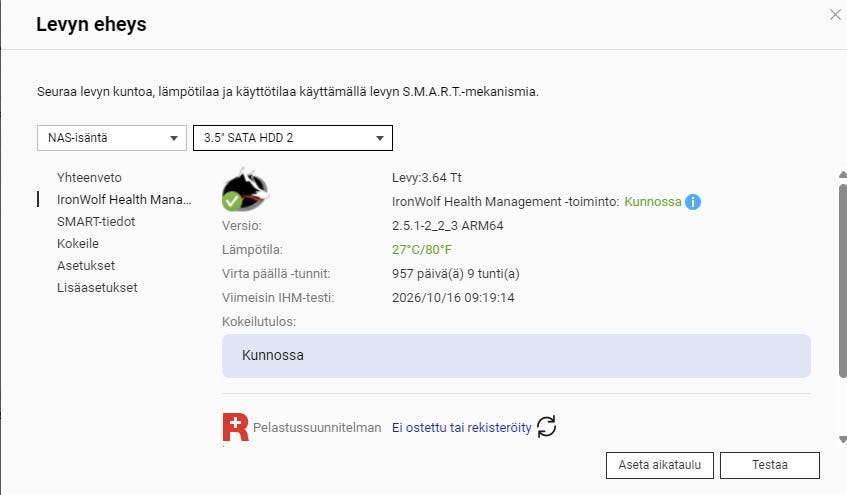Click the date 2026/10/16 09:19:14
The width and height of the screenshot is (847, 495).
tap(453, 298)
